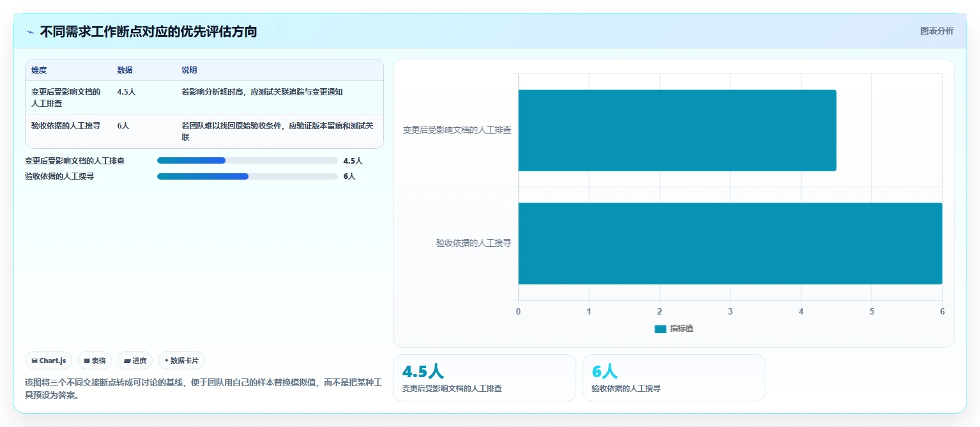Viewport: 980px width, 427px height.
Task: Click y-axis label 验收依据的人工搜寻
Action: point(473,243)
